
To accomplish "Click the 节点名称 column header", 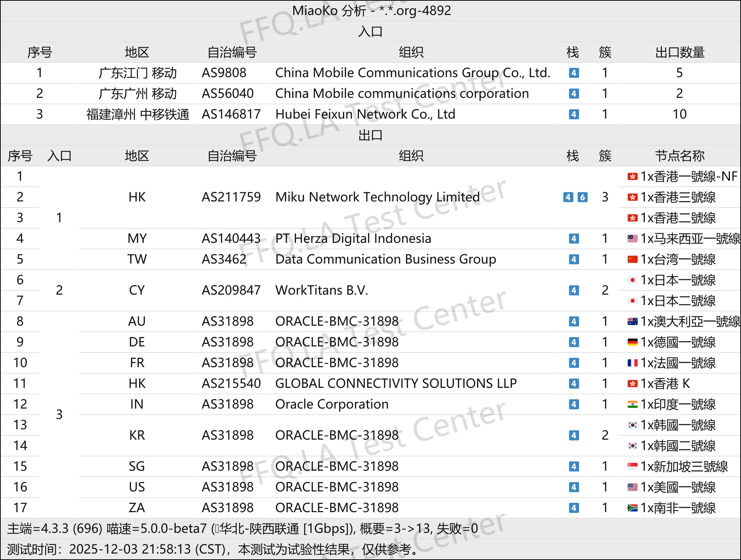I will pos(680,156).
